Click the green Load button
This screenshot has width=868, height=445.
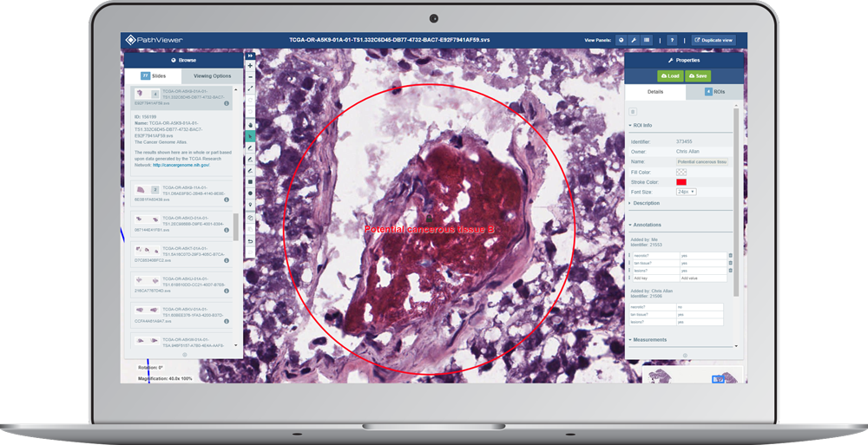pyautogui.click(x=670, y=75)
